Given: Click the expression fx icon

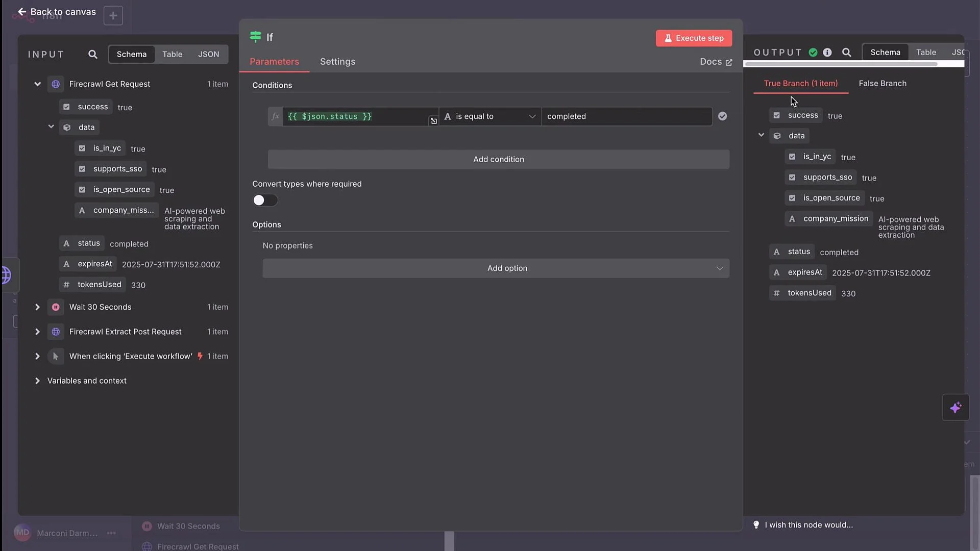Looking at the screenshot, I should tap(275, 116).
